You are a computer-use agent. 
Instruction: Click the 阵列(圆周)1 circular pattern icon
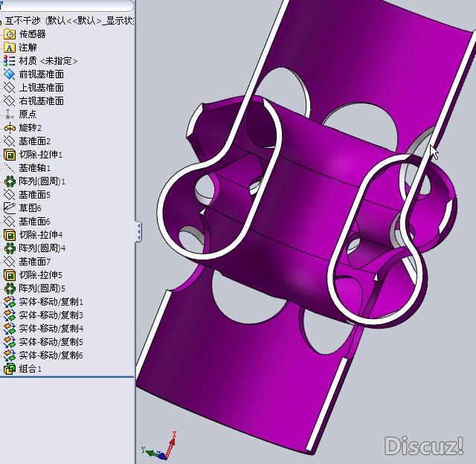(10, 181)
